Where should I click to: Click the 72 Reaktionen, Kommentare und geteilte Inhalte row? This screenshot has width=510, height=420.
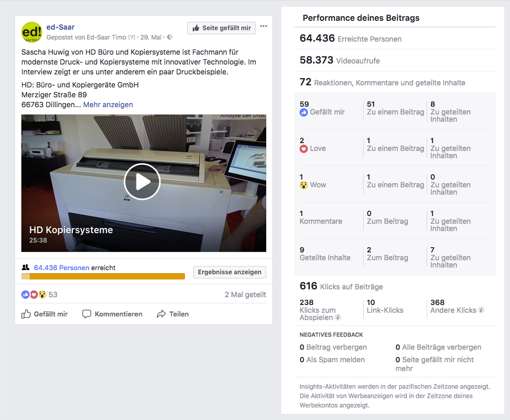tap(382, 82)
